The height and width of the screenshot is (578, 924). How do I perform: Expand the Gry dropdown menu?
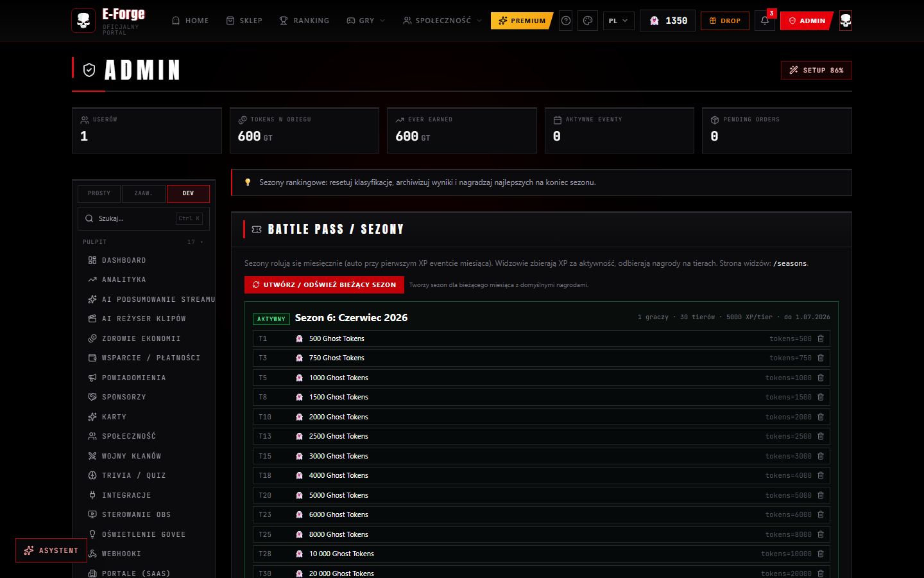366,21
